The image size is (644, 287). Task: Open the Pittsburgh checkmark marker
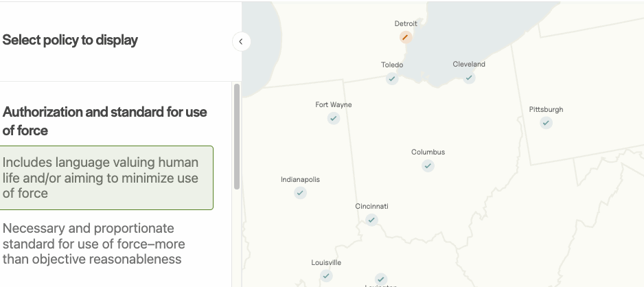[x=546, y=123]
